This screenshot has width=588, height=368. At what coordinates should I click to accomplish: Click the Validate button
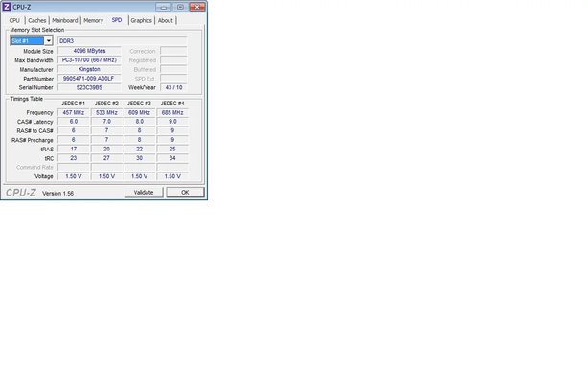[144, 193]
